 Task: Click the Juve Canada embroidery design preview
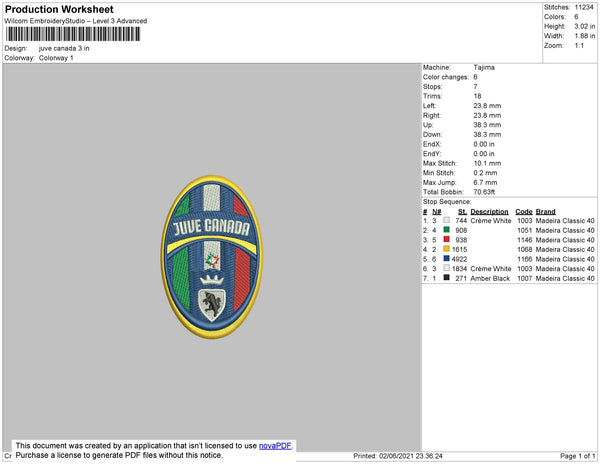click(212, 257)
